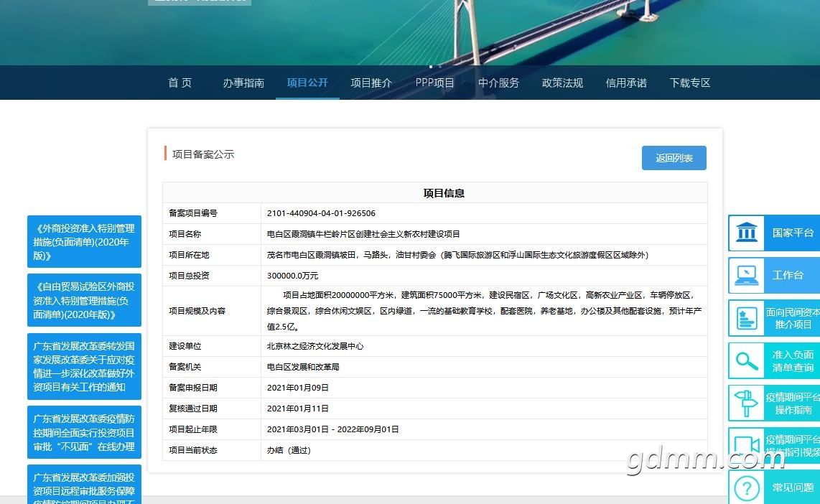The height and width of the screenshot is (504, 820).
Task: Click the 准入负面清单查询 magnifier icon
Action: click(747, 360)
